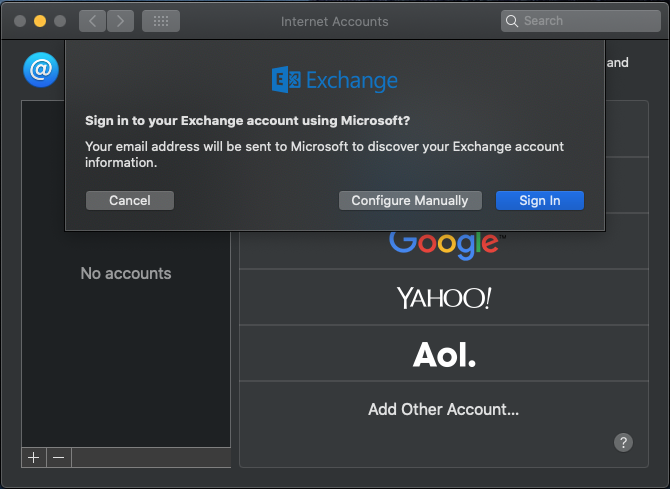Close the Internet Accounts window

[20, 20]
